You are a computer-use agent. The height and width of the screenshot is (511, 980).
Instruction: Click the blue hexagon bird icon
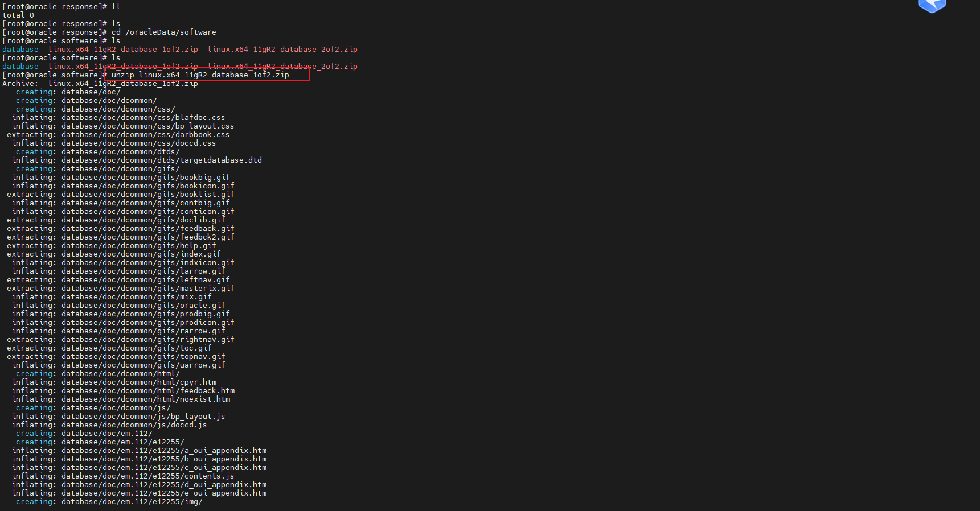point(932,6)
